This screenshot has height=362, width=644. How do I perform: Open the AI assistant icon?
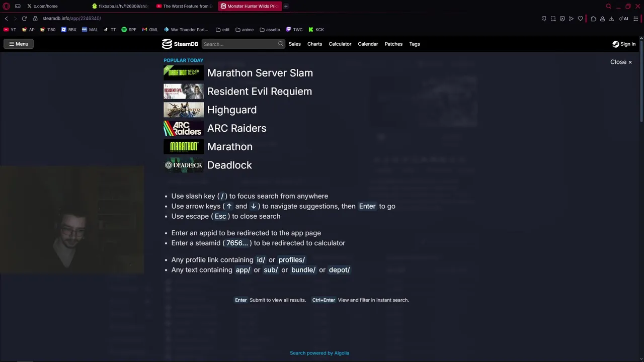click(624, 19)
